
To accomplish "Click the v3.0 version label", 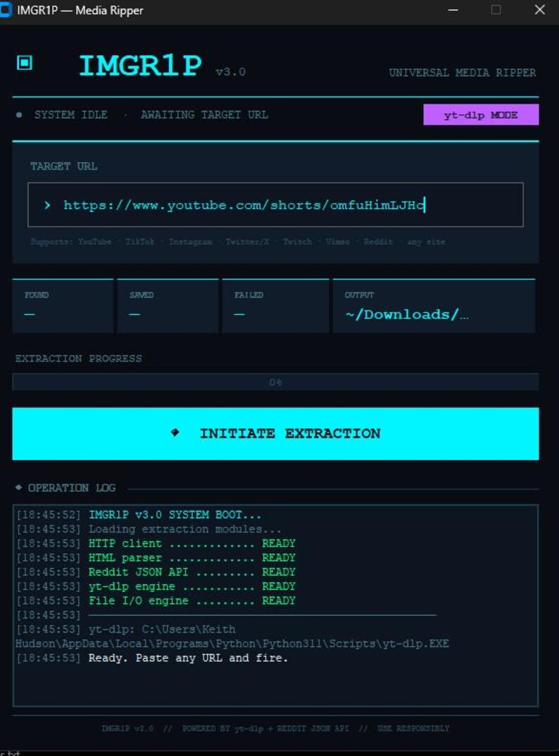I will (231, 72).
